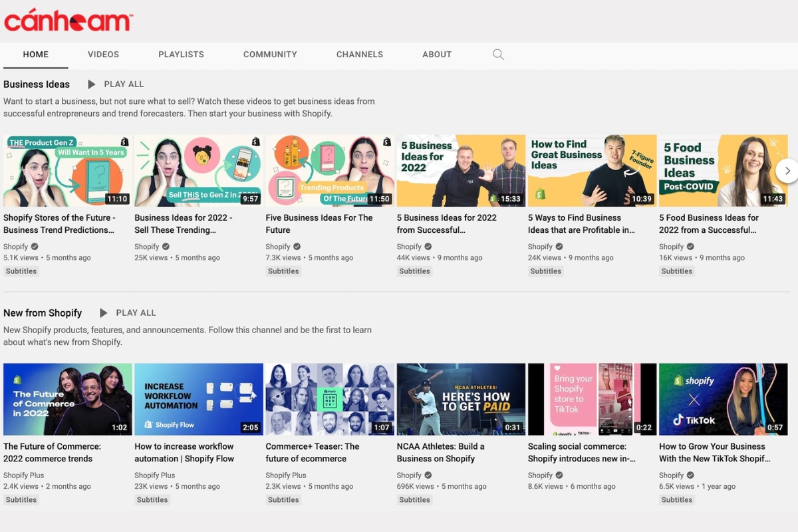Viewport: 798px width, 532px height.
Task: Click Shopify channel name under 'Shopify Stores of the Future'
Action: click(x=16, y=247)
